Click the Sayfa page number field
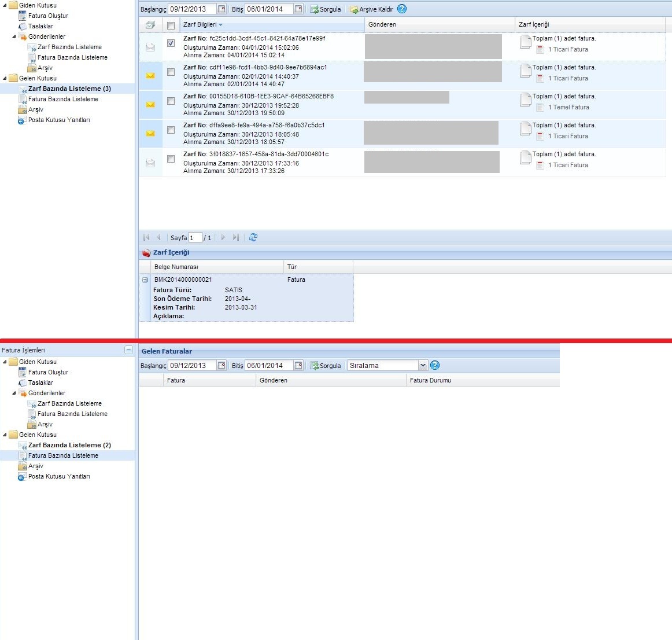Image resolution: width=672 pixels, height=640 pixels. coord(195,238)
